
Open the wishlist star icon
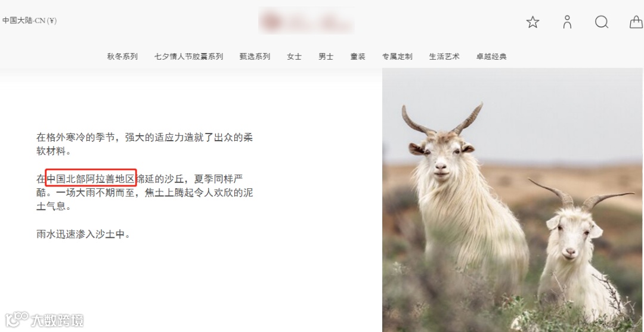point(532,21)
